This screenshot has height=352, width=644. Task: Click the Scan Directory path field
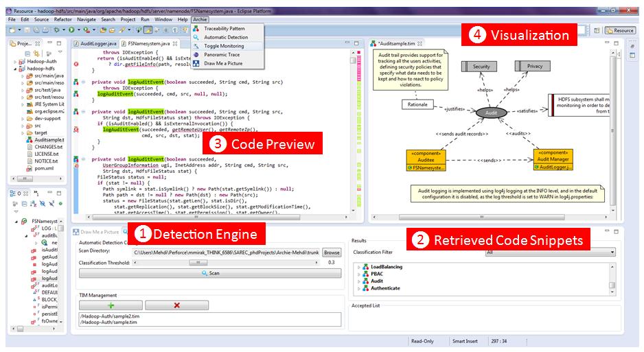(x=227, y=253)
